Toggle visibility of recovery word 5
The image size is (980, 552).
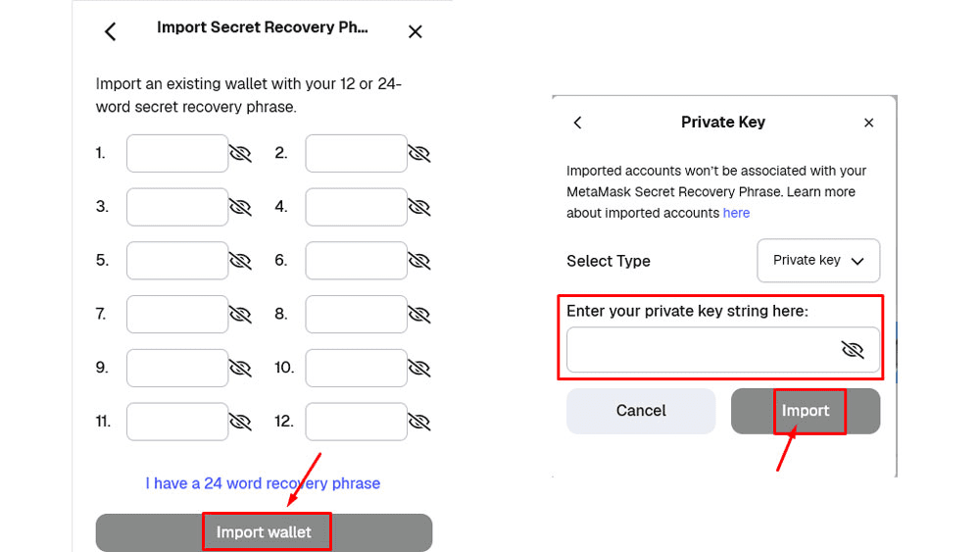[x=240, y=261]
